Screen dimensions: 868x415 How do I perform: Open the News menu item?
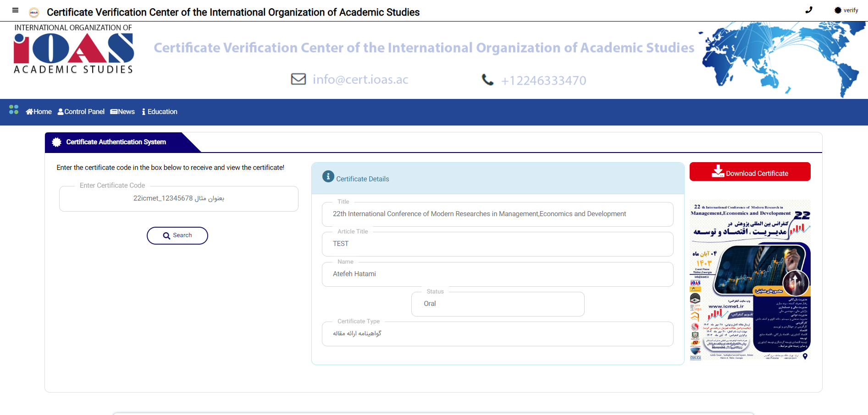pyautogui.click(x=122, y=112)
